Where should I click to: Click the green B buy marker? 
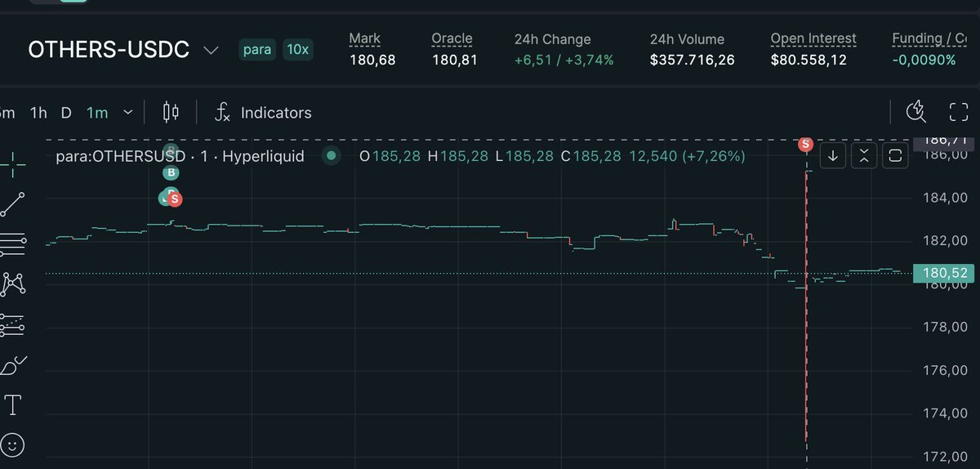[171, 172]
